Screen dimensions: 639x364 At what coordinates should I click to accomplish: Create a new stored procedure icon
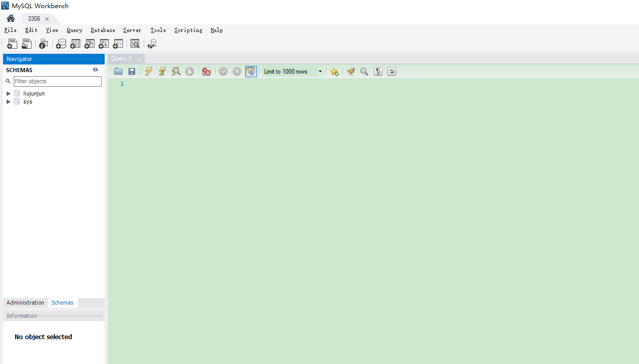(x=104, y=44)
